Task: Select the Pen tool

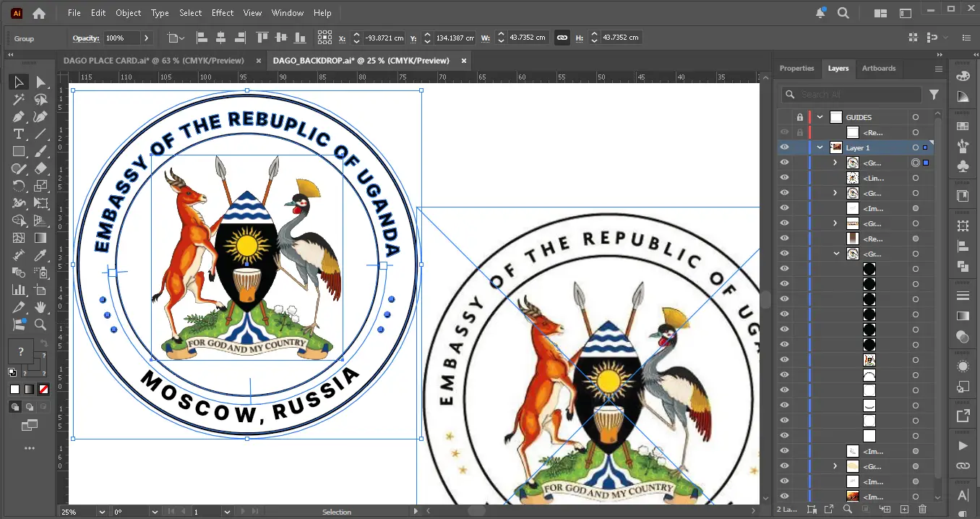Action: pyautogui.click(x=19, y=117)
